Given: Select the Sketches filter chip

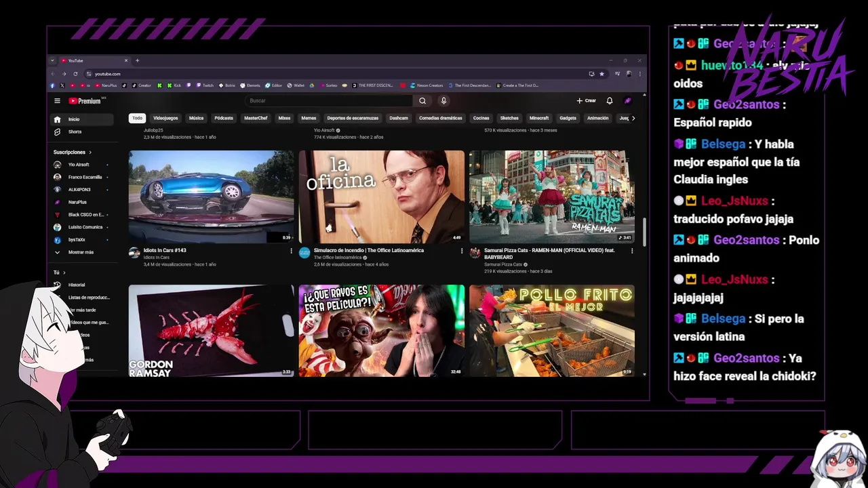Looking at the screenshot, I should pos(509,118).
